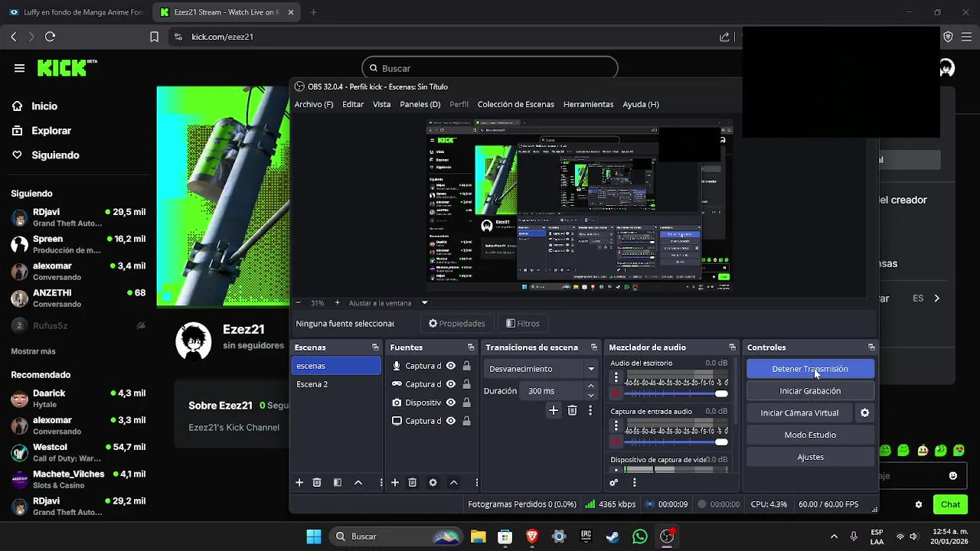This screenshot has height=551, width=980.
Task: Lock the microphone-icon source
Action: pyautogui.click(x=466, y=366)
